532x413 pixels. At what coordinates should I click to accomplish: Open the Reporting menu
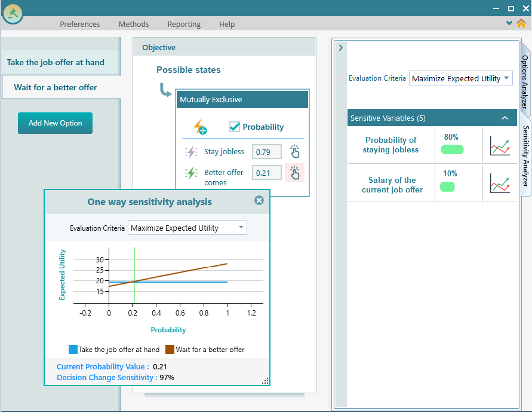[x=183, y=24]
